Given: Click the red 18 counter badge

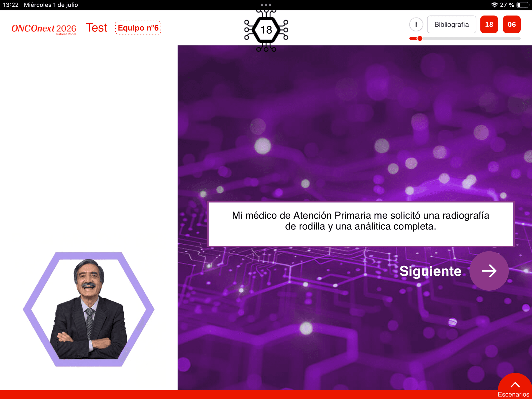Looking at the screenshot, I should click(x=489, y=24).
